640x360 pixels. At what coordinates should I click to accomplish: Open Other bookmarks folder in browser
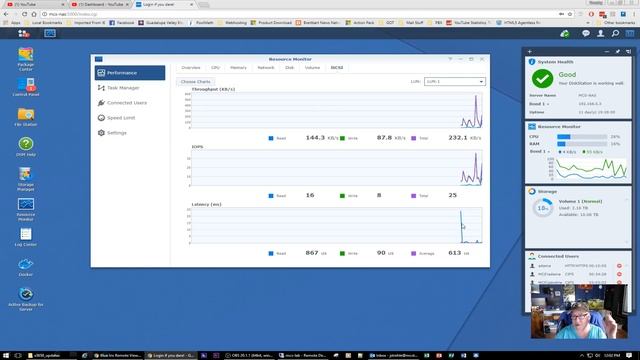(x=615, y=23)
